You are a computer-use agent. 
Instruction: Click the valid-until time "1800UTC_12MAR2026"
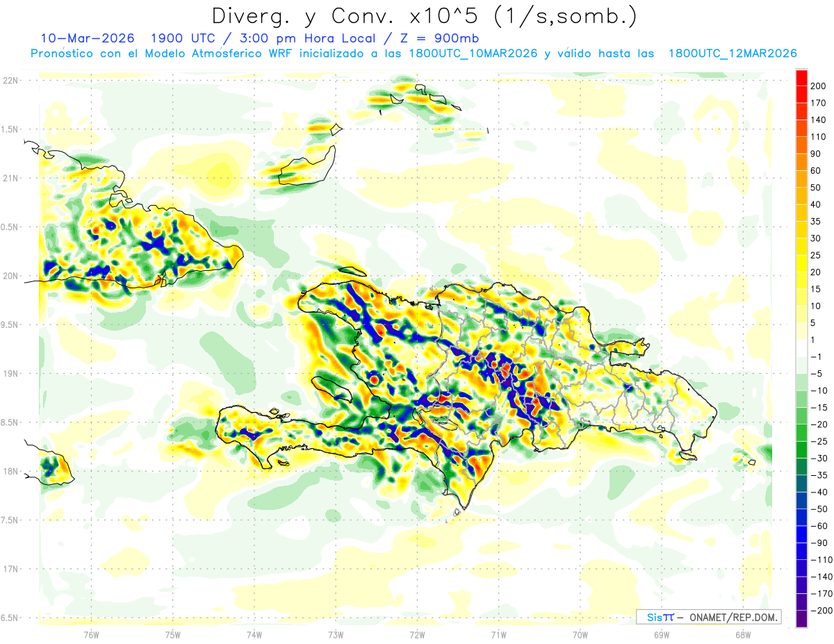coord(733,53)
